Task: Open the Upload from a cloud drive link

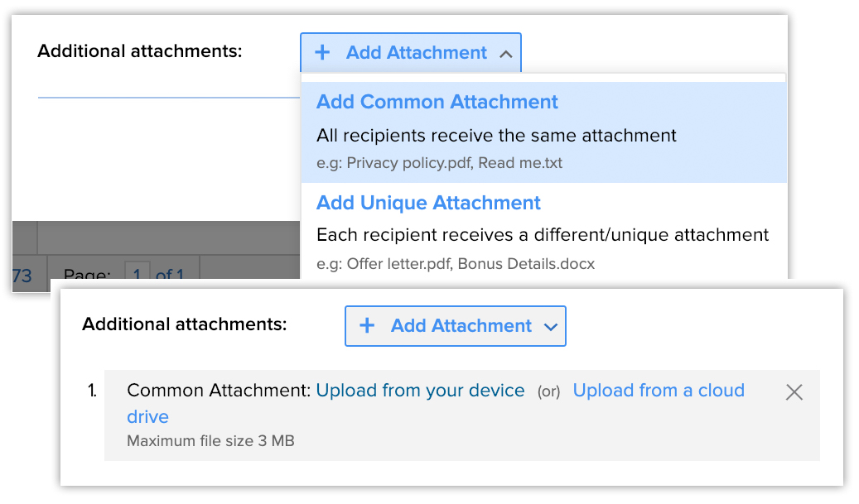Action: coord(658,391)
